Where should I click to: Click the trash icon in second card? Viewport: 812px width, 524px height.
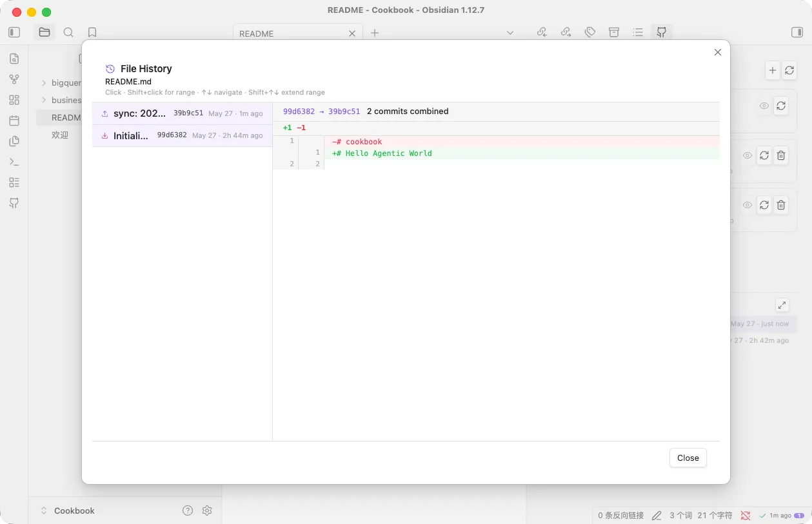[781, 155]
